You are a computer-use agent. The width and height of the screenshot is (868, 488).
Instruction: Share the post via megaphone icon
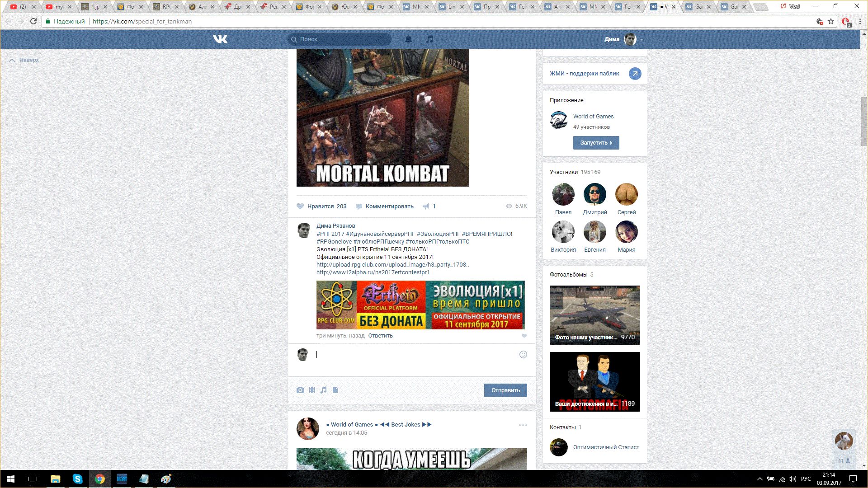coord(426,206)
